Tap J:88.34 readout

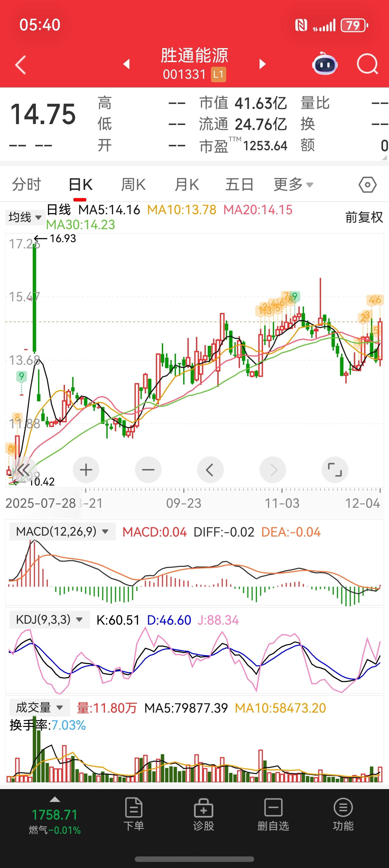pos(219,620)
